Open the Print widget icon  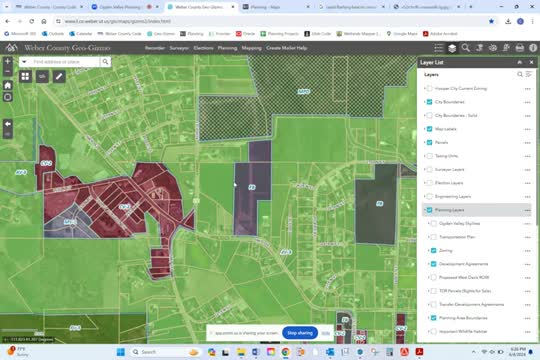[x=520, y=48]
